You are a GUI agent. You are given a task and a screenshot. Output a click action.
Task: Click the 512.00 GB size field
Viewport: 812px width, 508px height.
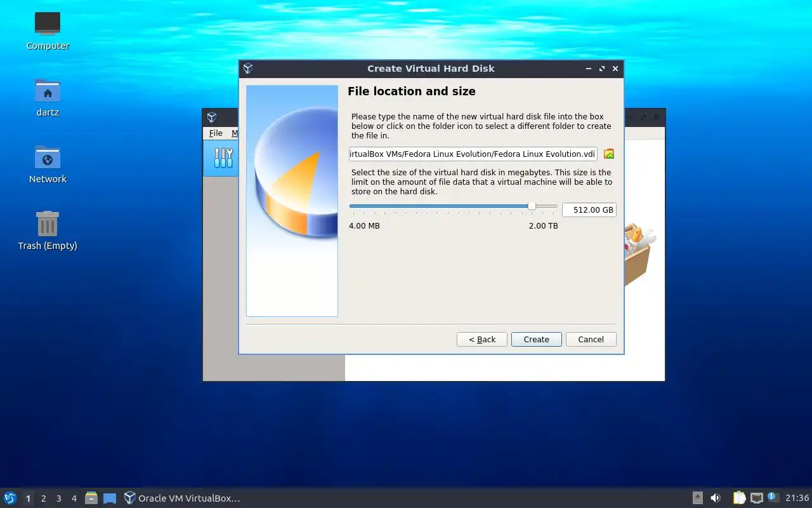pos(589,210)
